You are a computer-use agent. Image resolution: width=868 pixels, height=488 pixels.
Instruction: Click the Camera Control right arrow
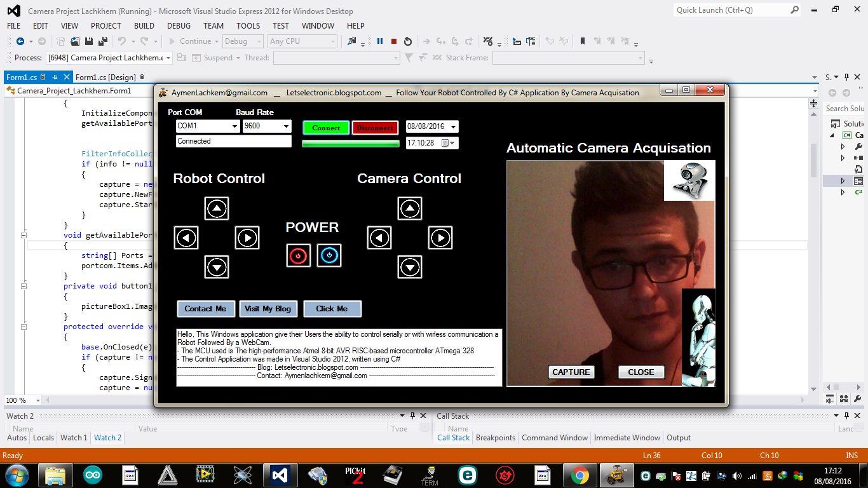click(440, 238)
